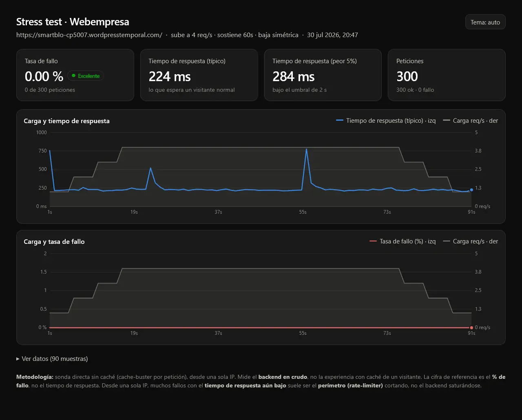This screenshot has width=522, height=420.
Task: Click the blue endpoint dot of the response time line
Action: [471, 190]
